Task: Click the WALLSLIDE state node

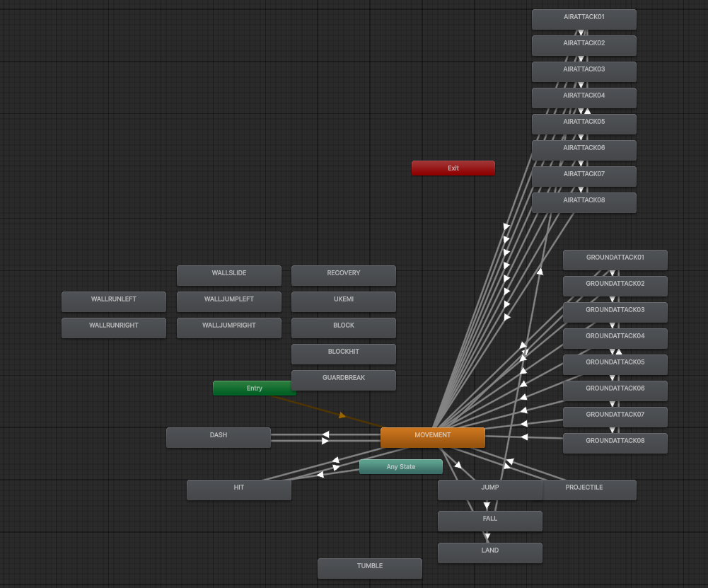Action: pyautogui.click(x=228, y=275)
